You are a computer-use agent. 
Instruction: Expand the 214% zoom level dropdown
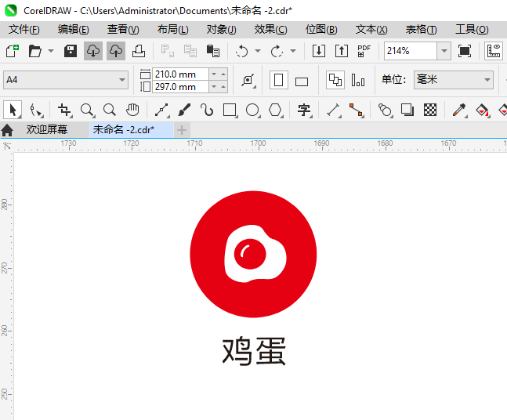pyautogui.click(x=444, y=51)
